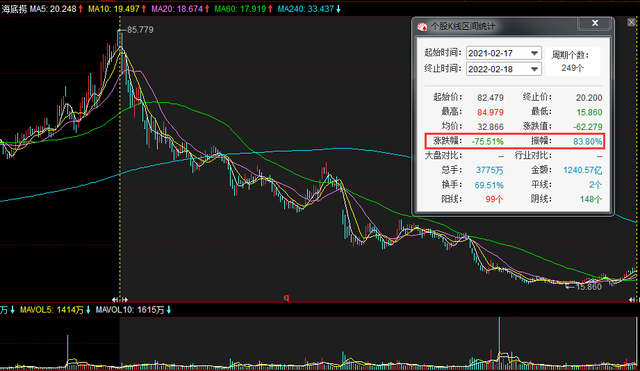
Task: Expand the start date 2021-02-17 dropdown arrow
Action: pos(534,53)
